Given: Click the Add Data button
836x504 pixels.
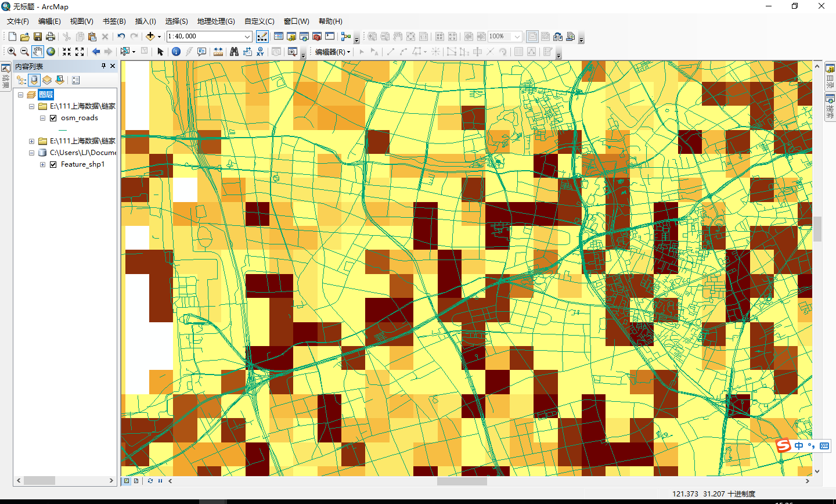Looking at the screenshot, I should [150, 37].
